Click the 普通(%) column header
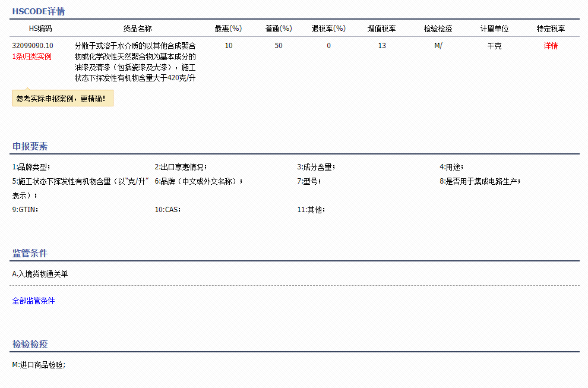 [x=278, y=28]
